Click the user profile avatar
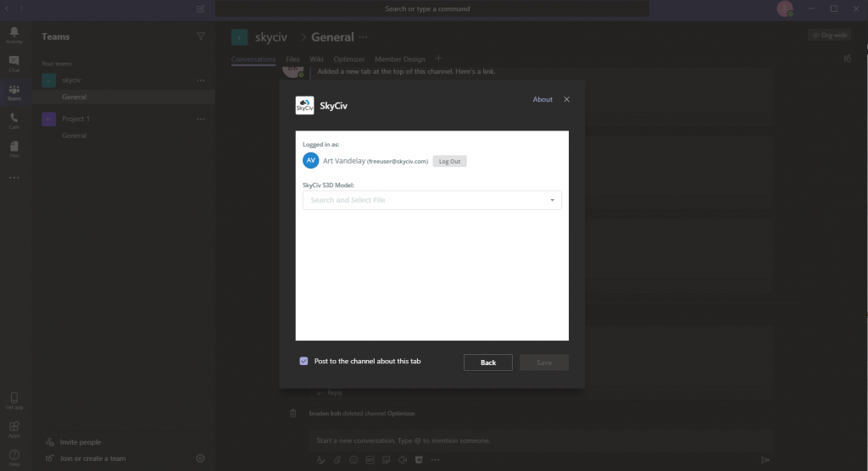 point(785,8)
